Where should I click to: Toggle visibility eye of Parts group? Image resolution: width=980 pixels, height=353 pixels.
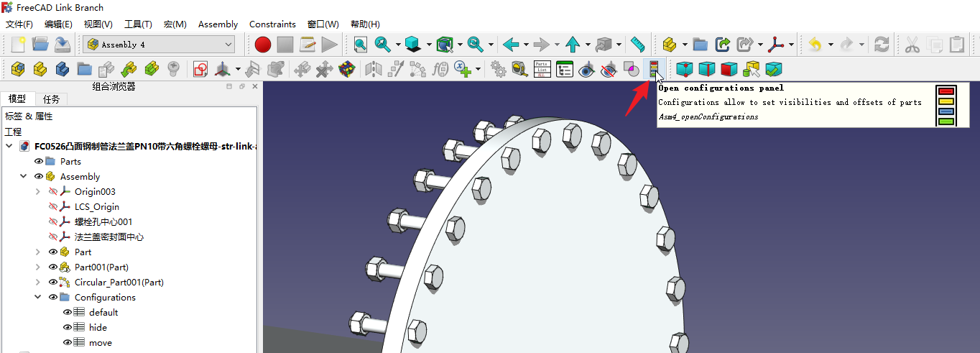coord(39,161)
